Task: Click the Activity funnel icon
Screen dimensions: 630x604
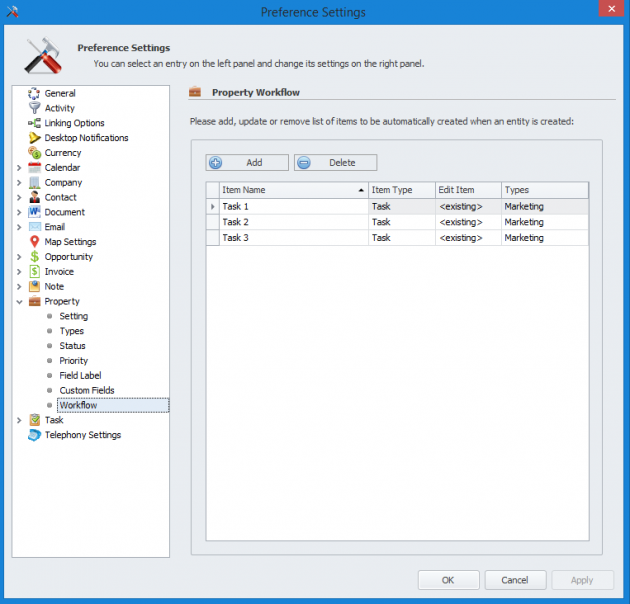Action: (x=35, y=108)
